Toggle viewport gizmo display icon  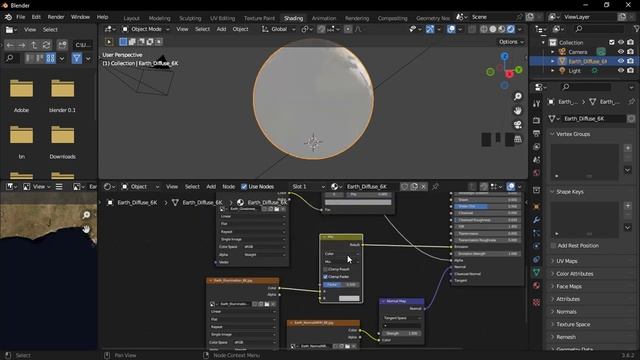coord(430,29)
